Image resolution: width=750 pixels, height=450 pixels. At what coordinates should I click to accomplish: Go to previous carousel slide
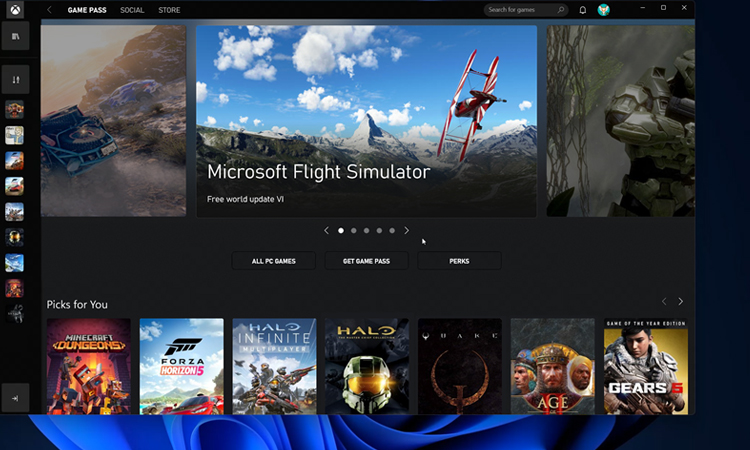click(x=326, y=230)
